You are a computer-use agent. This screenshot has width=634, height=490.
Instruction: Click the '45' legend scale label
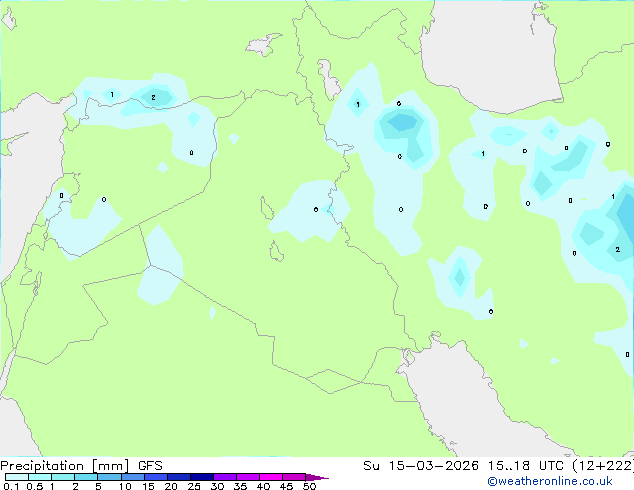(286, 486)
